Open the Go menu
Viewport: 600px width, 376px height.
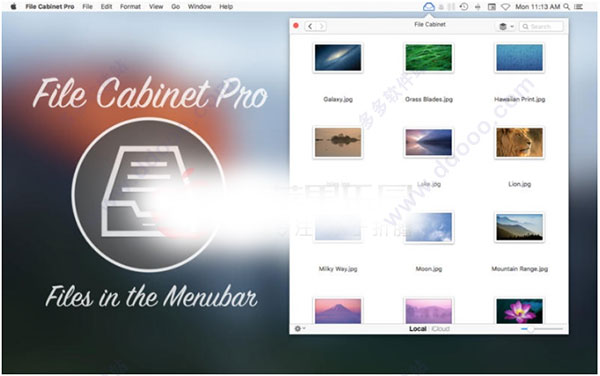[x=176, y=7]
